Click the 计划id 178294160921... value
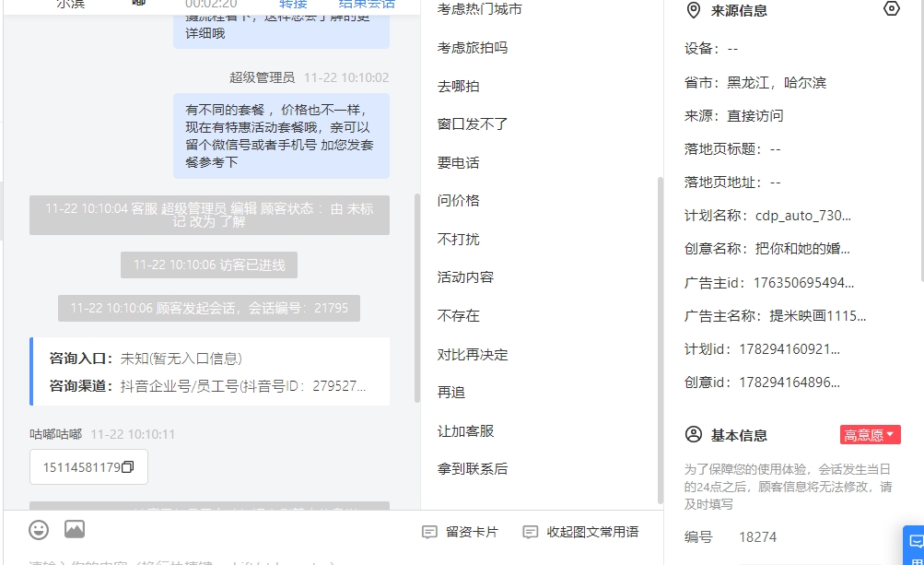Screen dimensions: 924x565 789,348
